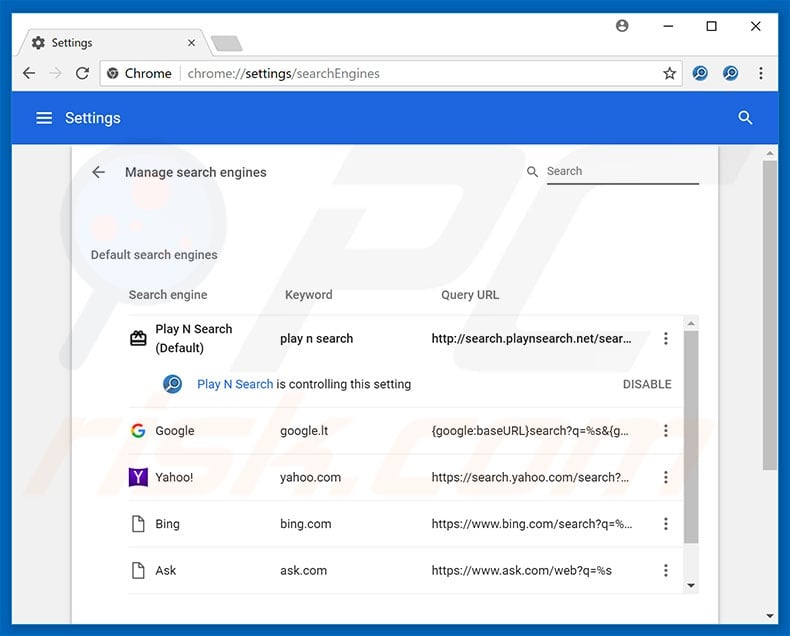790x636 pixels.
Task: Search settings with magnifier icon
Action: point(745,118)
